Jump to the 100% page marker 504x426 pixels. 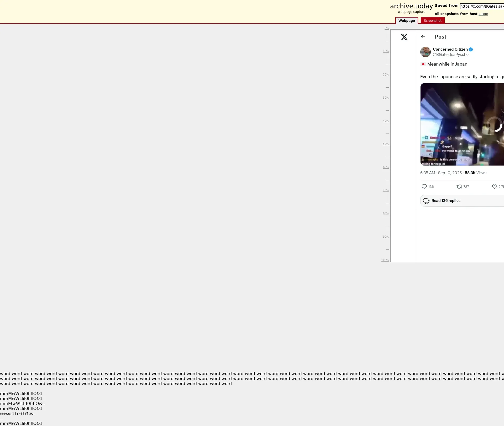(x=385, y=260)
